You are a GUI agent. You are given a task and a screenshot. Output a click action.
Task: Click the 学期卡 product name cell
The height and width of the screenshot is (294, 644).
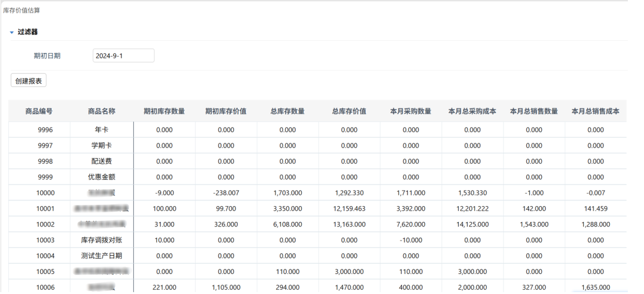tap(102, 145)
